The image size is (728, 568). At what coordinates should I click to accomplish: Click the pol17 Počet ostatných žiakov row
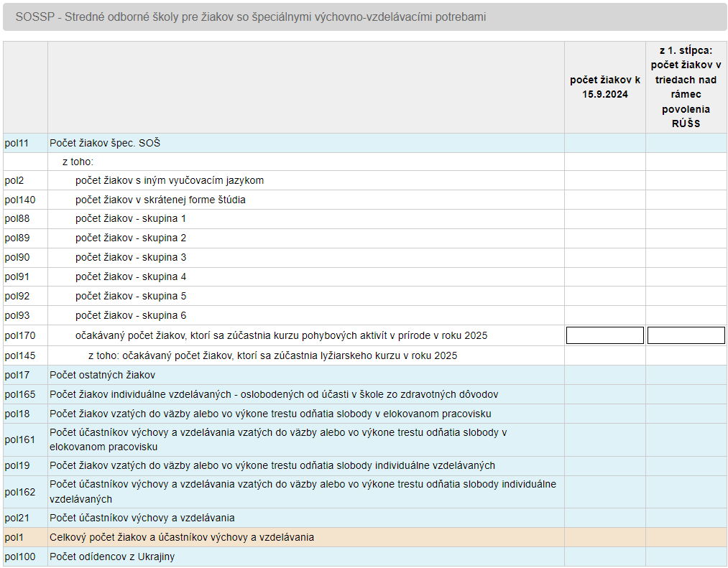[365, 375]
